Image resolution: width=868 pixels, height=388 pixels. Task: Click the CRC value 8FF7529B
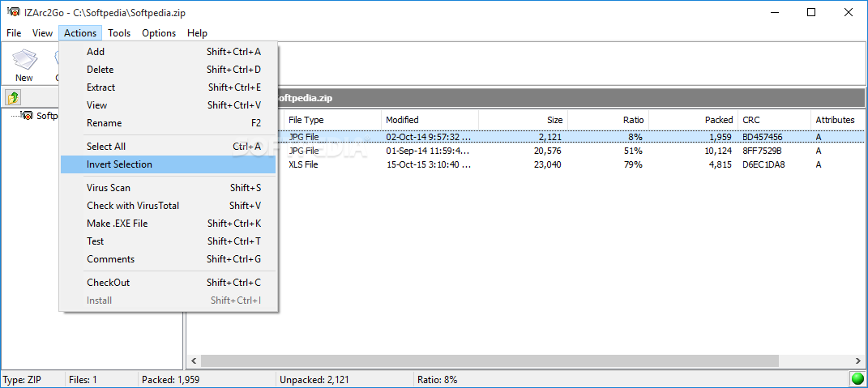764,151
